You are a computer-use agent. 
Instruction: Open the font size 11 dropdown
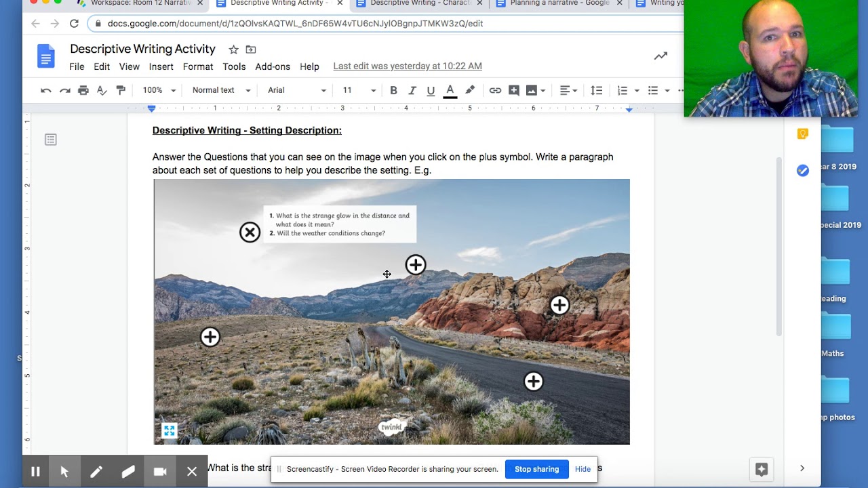359,90
